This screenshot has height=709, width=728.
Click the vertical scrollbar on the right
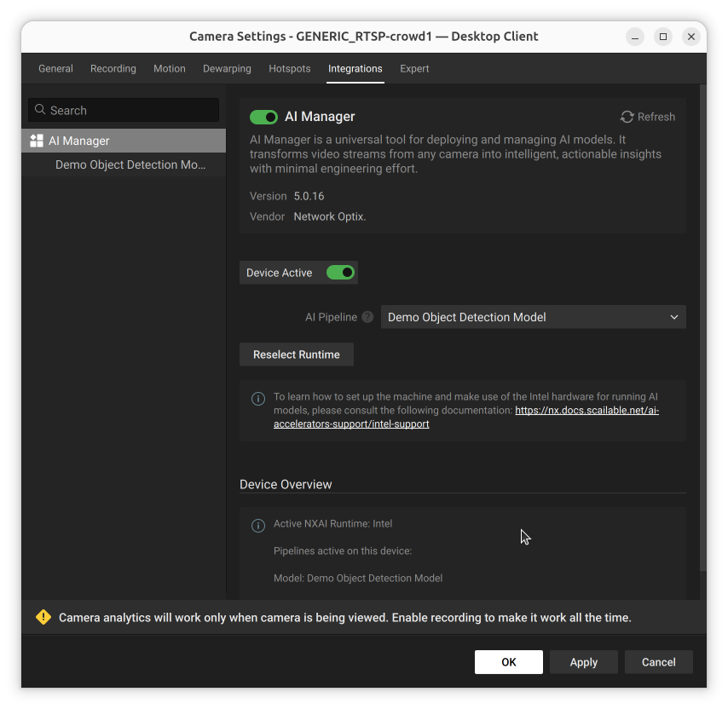[x=703, y=327]
